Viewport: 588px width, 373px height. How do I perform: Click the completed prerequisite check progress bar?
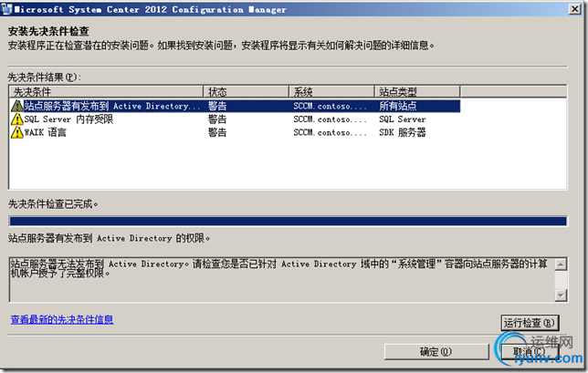coord(288,222)
